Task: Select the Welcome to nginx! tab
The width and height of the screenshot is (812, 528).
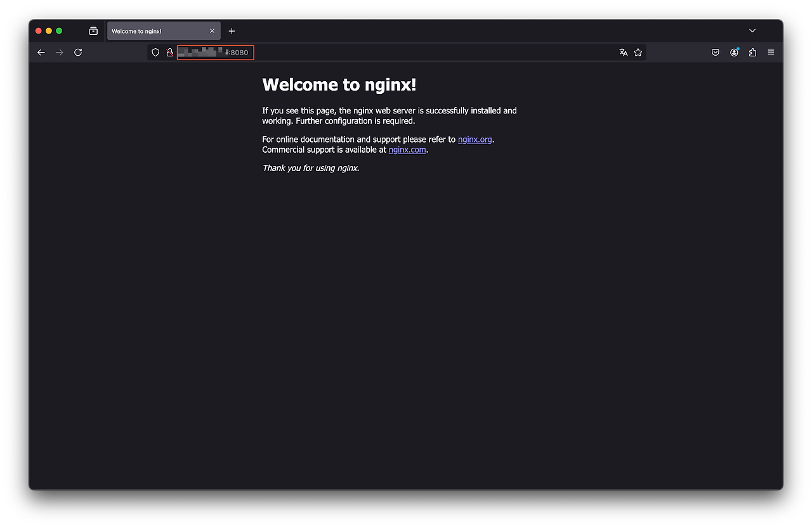Action: [155, 31]
